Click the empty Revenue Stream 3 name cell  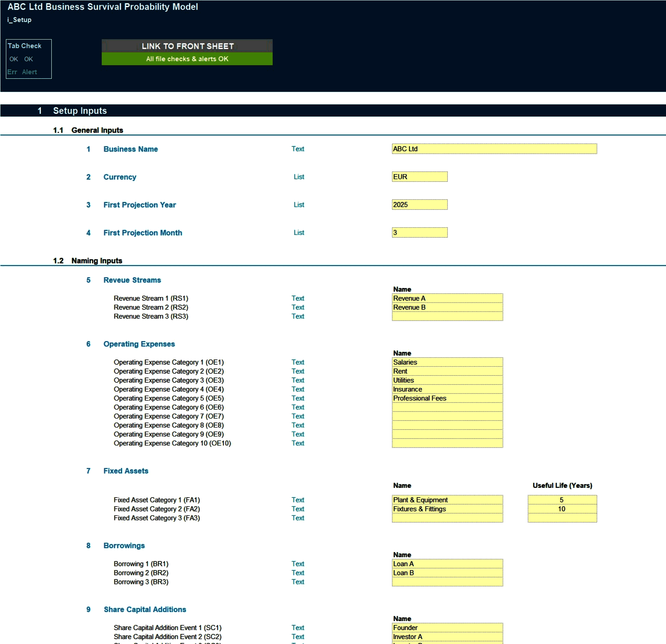point(447,316)
